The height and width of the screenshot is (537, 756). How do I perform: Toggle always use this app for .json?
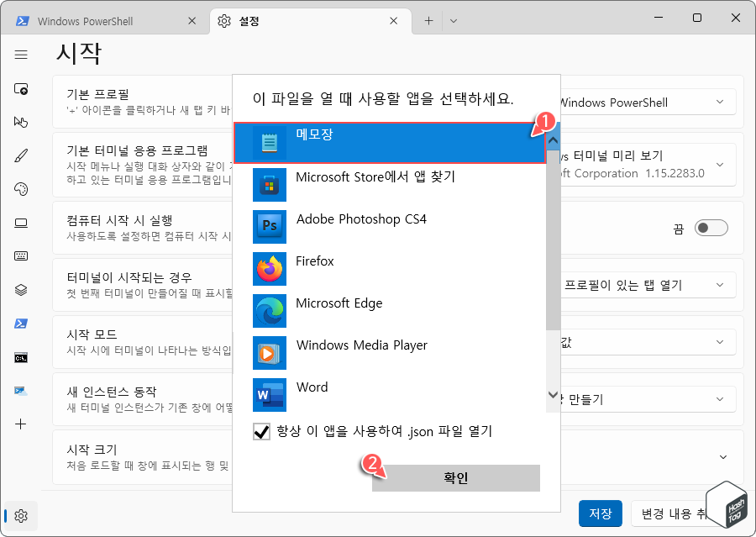(x=261, y=431)
